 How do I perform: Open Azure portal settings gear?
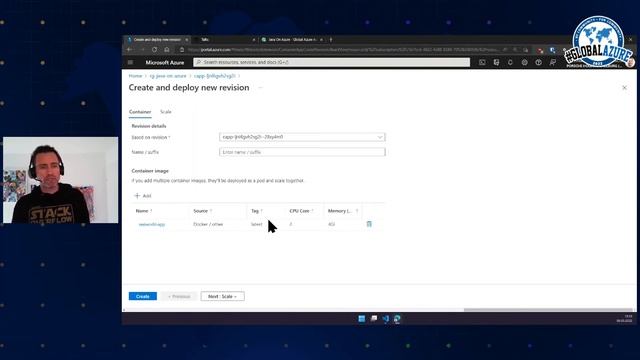pyautogui.click(x=524, y=62)
